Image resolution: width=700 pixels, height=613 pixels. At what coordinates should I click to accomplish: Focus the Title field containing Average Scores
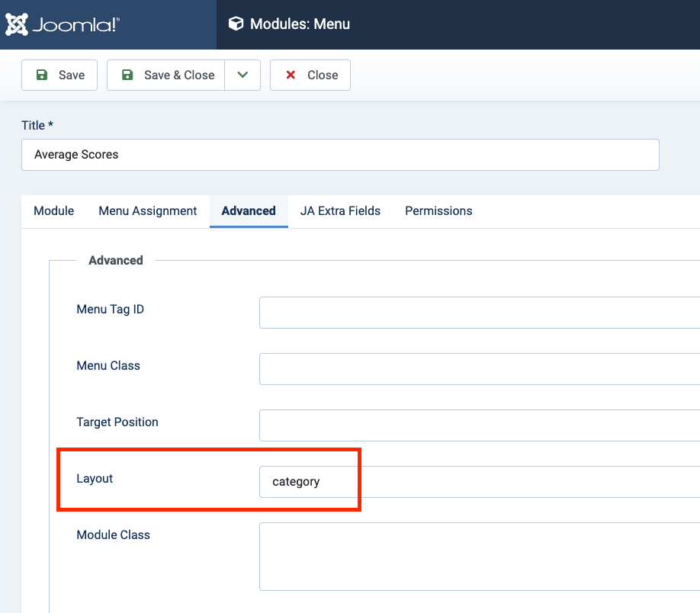point(340,155)
